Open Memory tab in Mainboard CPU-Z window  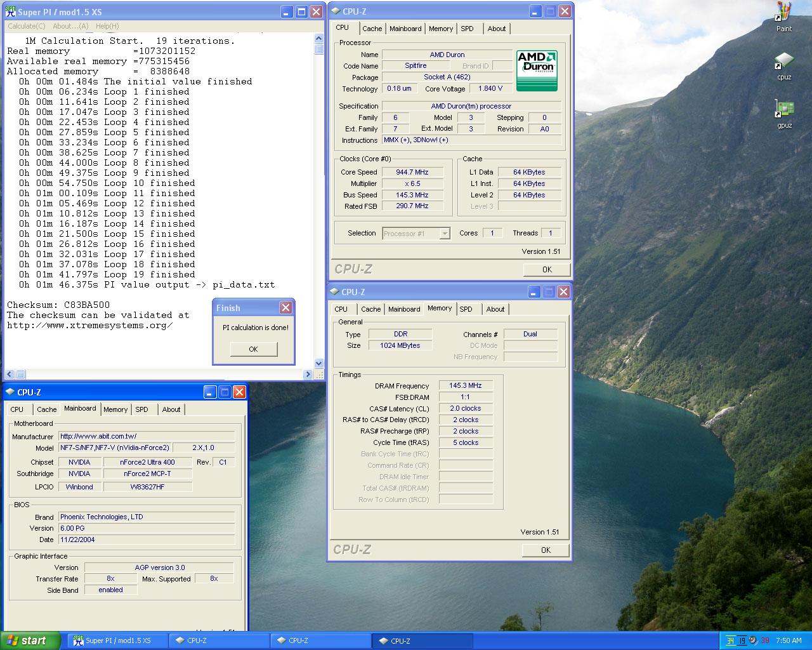115,409
